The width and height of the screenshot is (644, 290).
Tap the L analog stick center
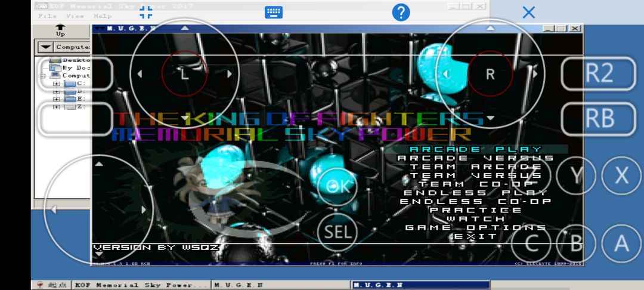click(184, 74)
